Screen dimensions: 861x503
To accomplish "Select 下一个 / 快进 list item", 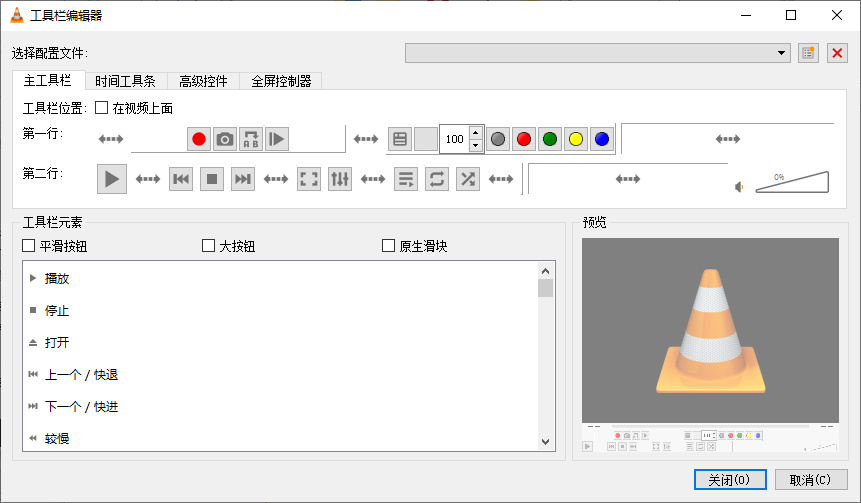I will pos(281,406).
